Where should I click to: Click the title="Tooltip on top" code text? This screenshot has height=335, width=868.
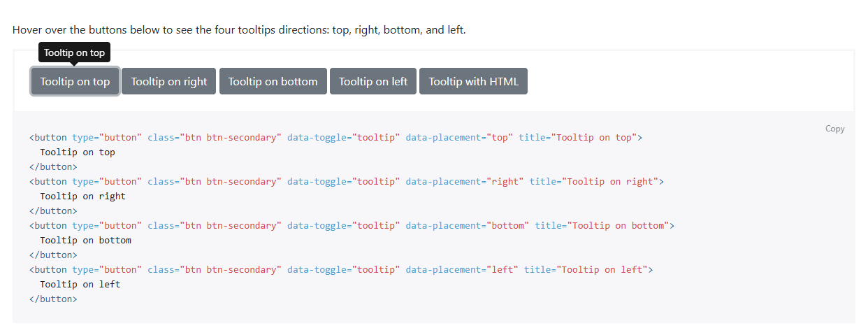pyautogui.click(x=577, y=137)
